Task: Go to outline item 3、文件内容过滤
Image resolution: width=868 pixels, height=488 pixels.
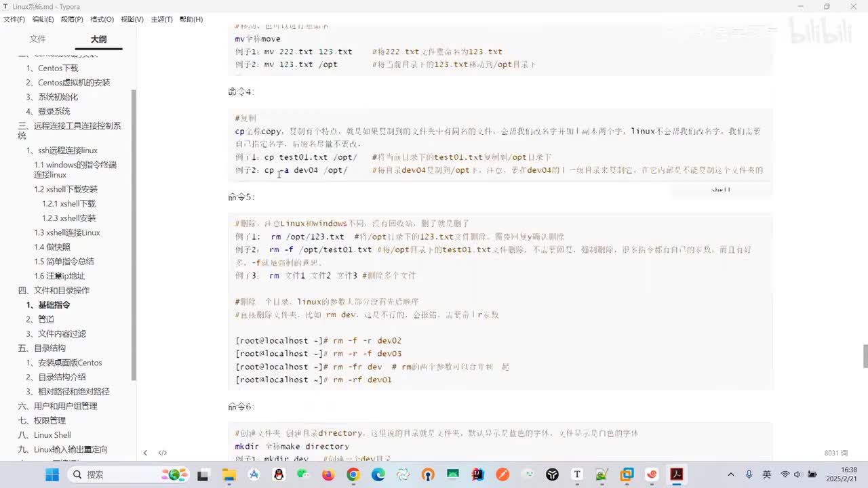Action: (x=56, y=333)
